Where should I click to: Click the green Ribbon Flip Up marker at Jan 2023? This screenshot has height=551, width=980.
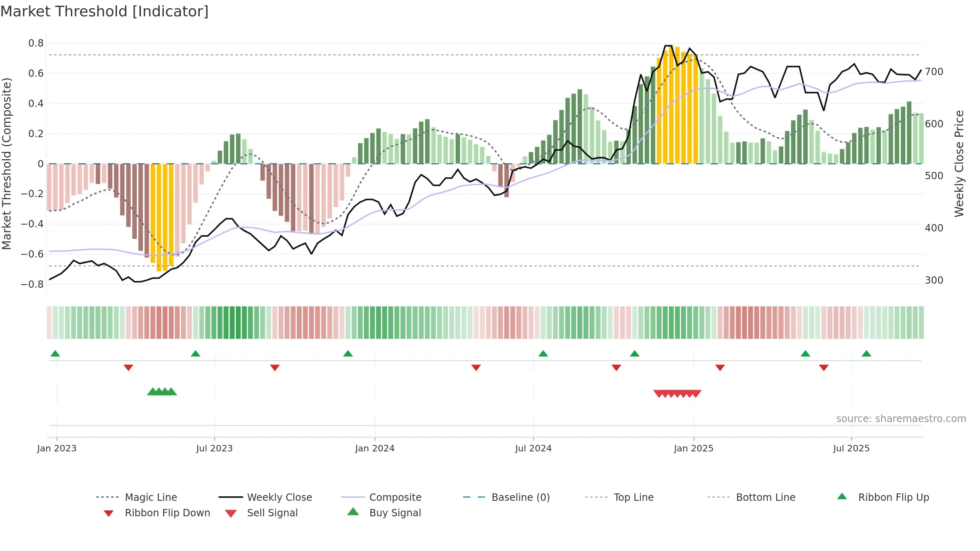55,353
